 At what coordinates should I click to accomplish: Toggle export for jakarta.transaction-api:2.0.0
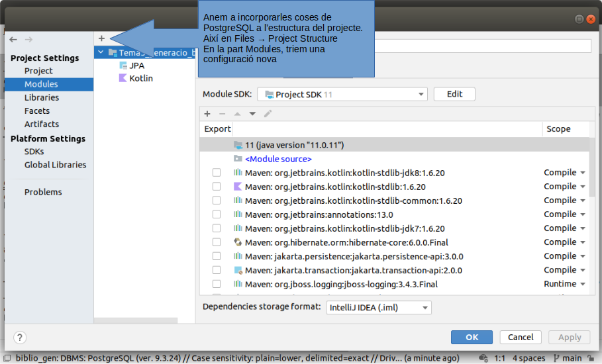tap(217, 270)
